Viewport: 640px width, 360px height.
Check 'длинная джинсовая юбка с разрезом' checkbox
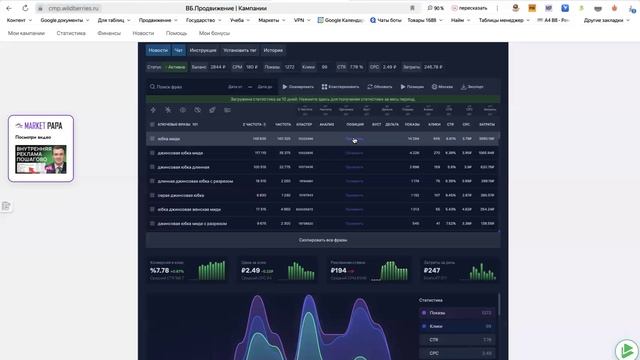(x=152, y=181)
